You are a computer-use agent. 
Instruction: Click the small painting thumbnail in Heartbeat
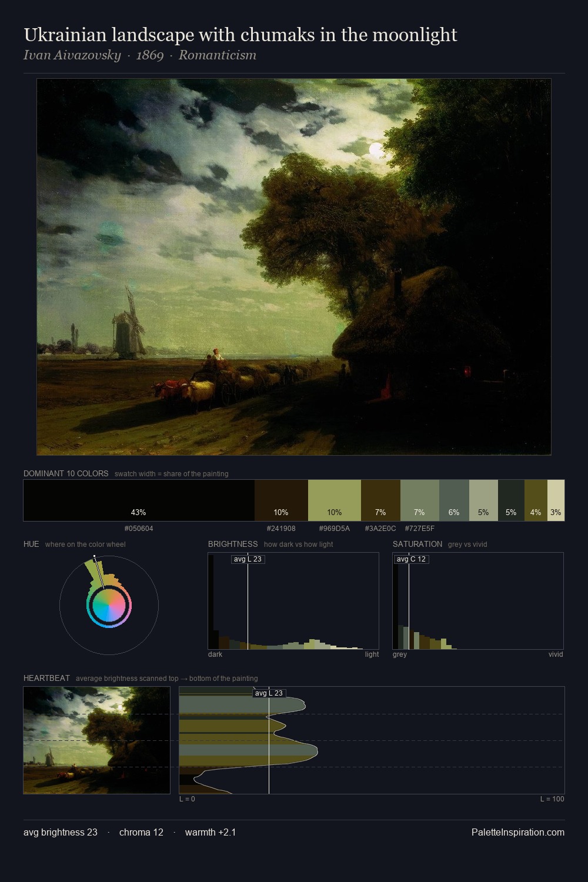(x=96, y=740)
